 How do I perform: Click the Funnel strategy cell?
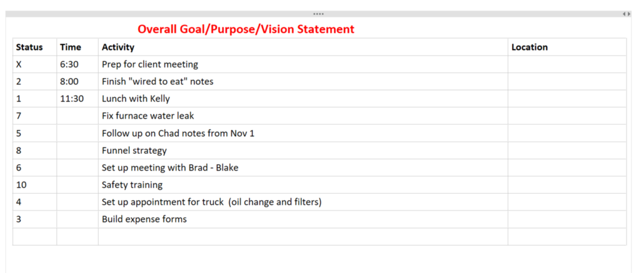point(303,151)
